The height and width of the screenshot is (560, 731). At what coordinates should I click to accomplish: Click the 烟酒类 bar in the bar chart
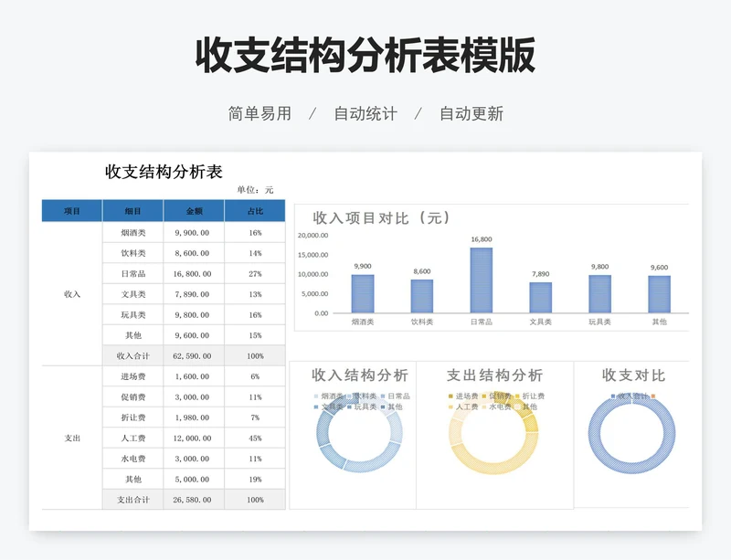click(363, 294)
